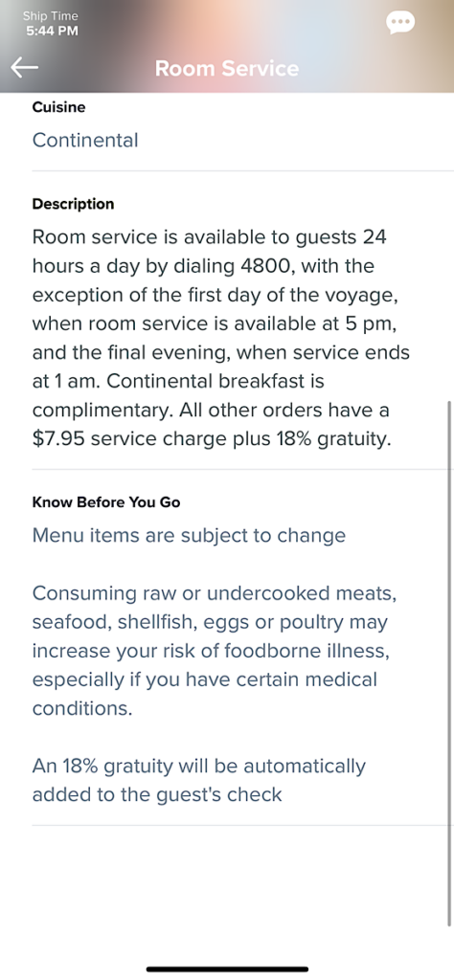The height and width of the screenshot is (980, 454).
Task: Click the $7.95 service charge line
Action: tap(212, 439)
